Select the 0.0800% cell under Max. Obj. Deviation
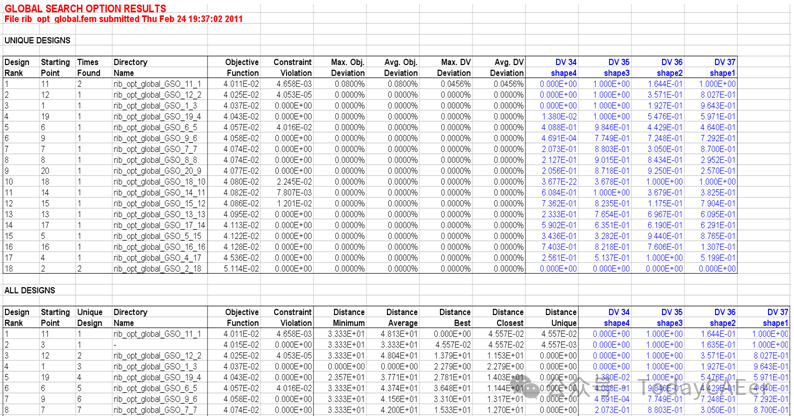Image resolution: width=794 pixels, height=419 pixels. coord(350,84)
